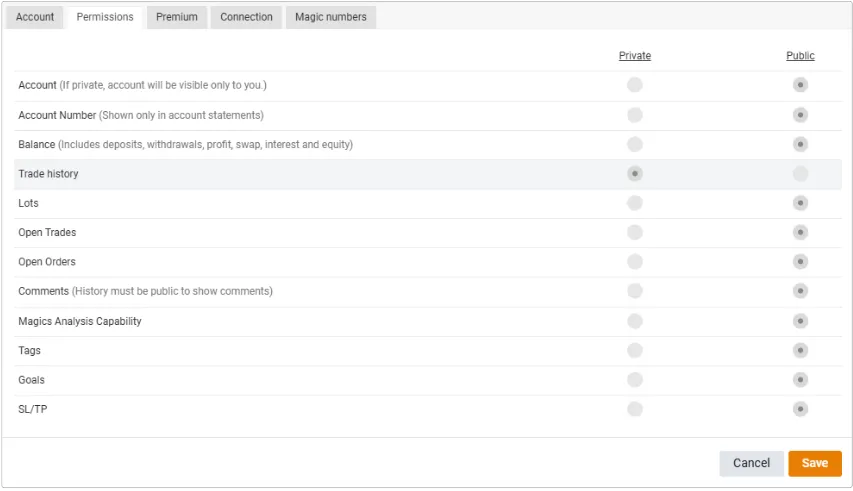Image resolution: width=853 pixels, height=491 pixels.
Task: Open the Magic numbers tab
Action: click(330, 17)
